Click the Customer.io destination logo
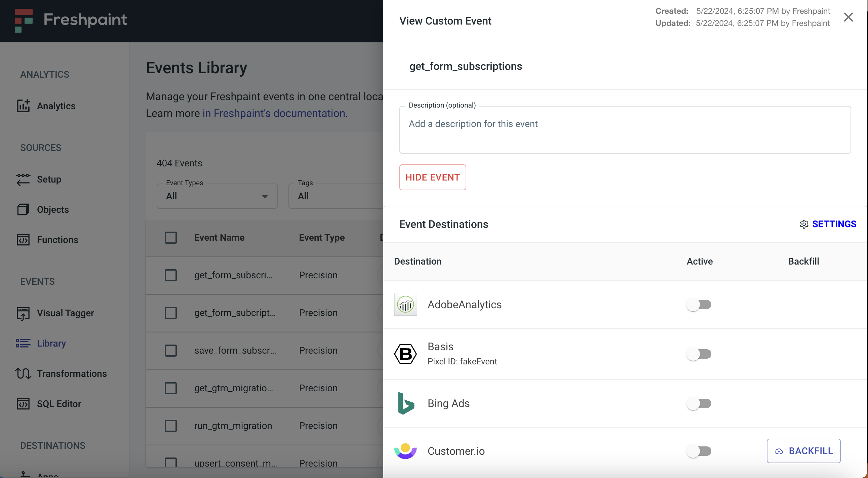 pos(405,451)
